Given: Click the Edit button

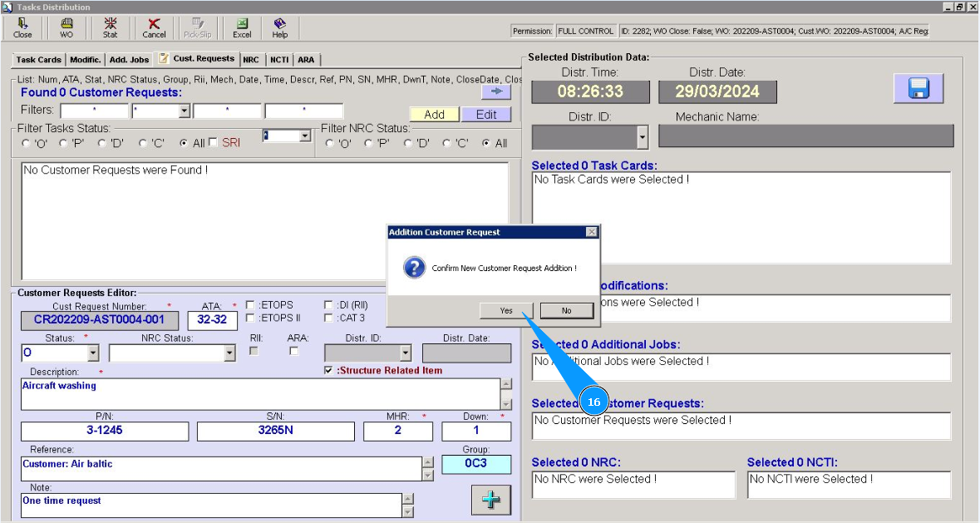Looking at the screenshot, I should (x=486, y=115).
